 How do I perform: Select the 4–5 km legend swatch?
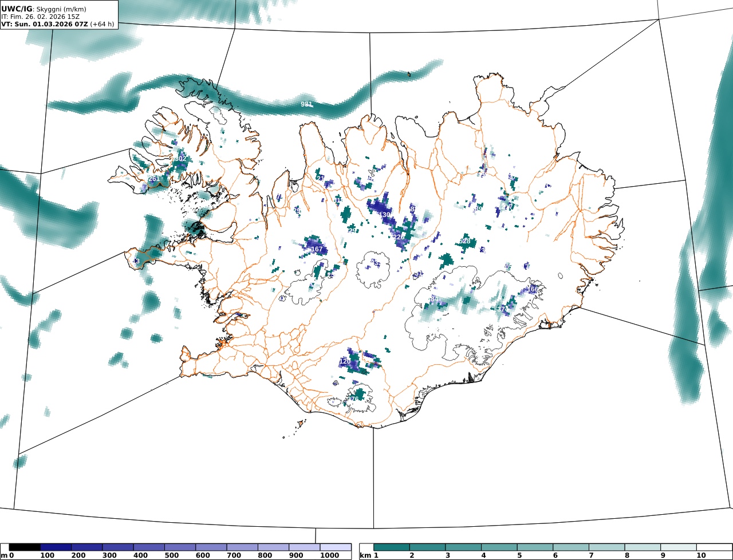[x=499, y=547]
